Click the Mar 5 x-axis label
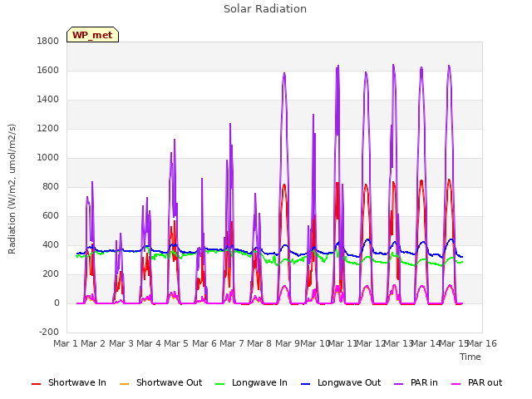This screenshot has height=399, width=532. (x=176, y=343)
